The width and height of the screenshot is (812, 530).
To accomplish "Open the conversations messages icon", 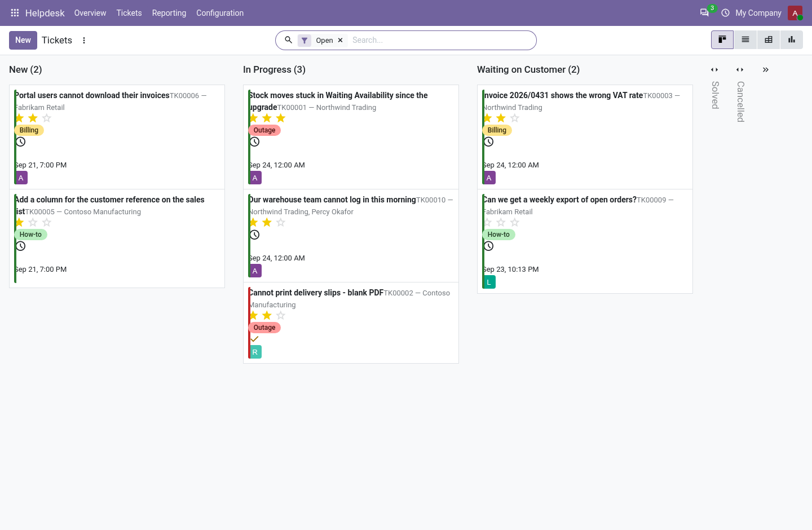I will (x=704, y=12).
